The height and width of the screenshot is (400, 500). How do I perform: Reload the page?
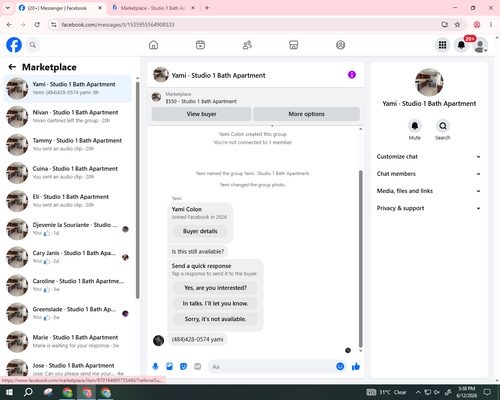click(37, 25)
